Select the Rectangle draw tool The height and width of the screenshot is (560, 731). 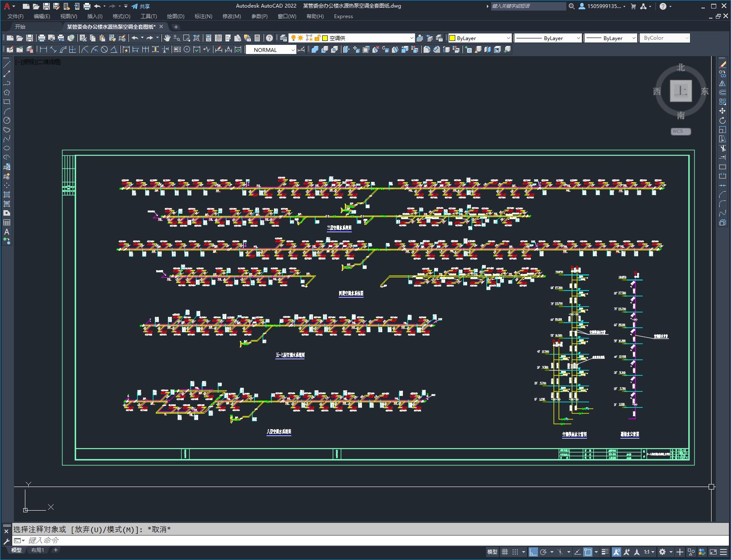coord(7,102)
